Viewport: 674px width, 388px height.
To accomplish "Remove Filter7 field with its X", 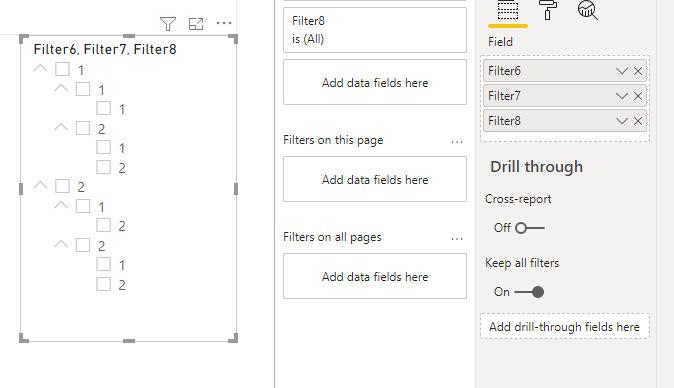I will click(638, 96).
